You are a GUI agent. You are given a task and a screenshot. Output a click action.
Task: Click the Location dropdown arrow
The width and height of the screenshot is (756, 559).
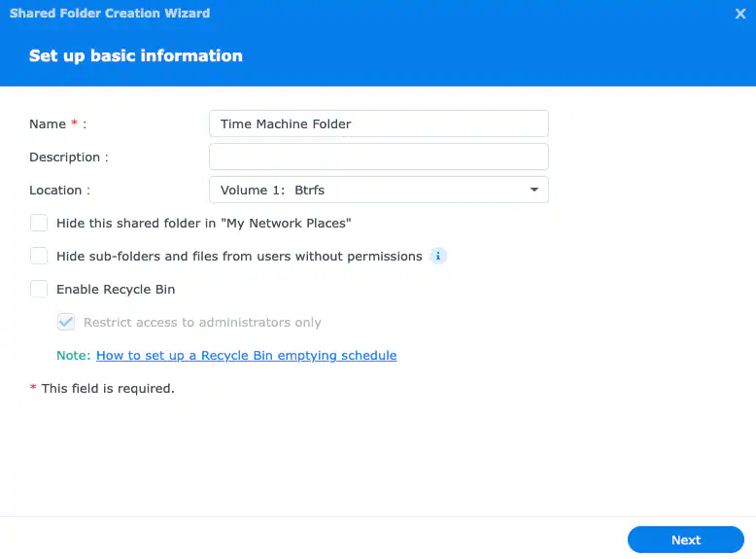pos(533,190)
